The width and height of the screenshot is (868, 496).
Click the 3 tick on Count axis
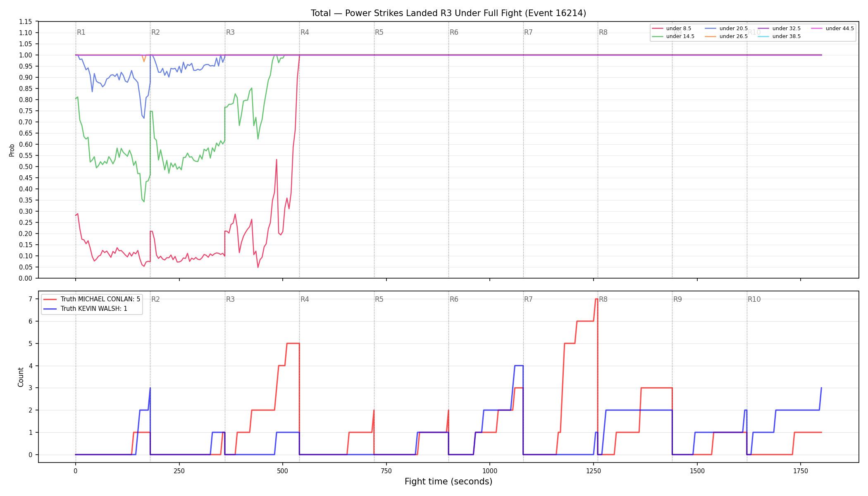tap(31, 388)
